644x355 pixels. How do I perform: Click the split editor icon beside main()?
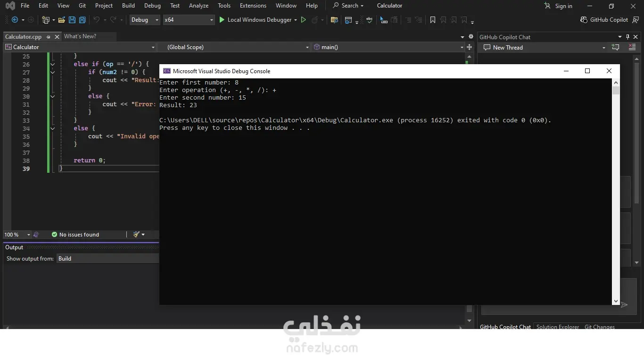tap(469, 47)
